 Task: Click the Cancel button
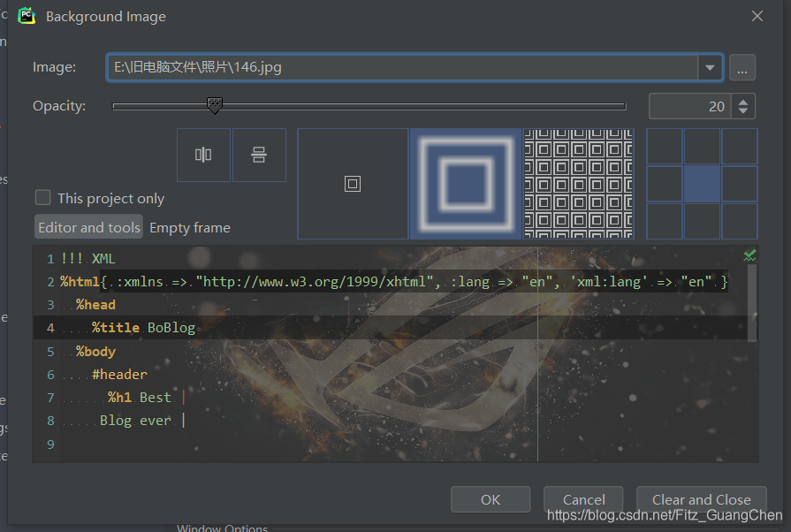(583, 499)
